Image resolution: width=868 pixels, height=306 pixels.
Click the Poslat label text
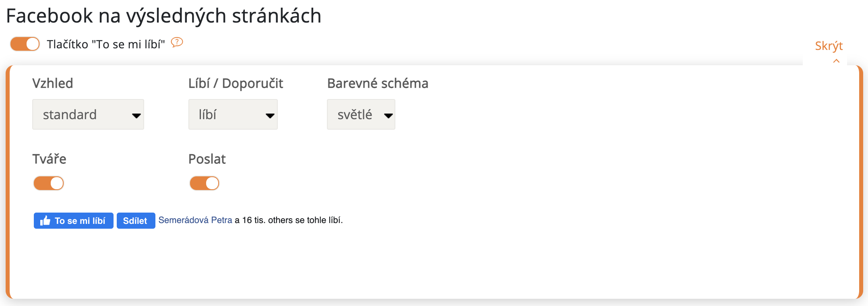pos(207,159)
